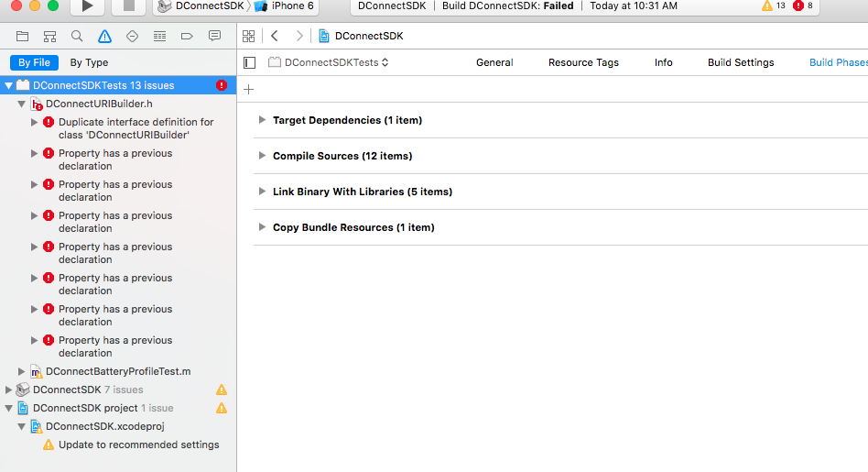Choose the iPhone 6 run destination
This screenshot has height=472, width=868.
click(285, 6)
